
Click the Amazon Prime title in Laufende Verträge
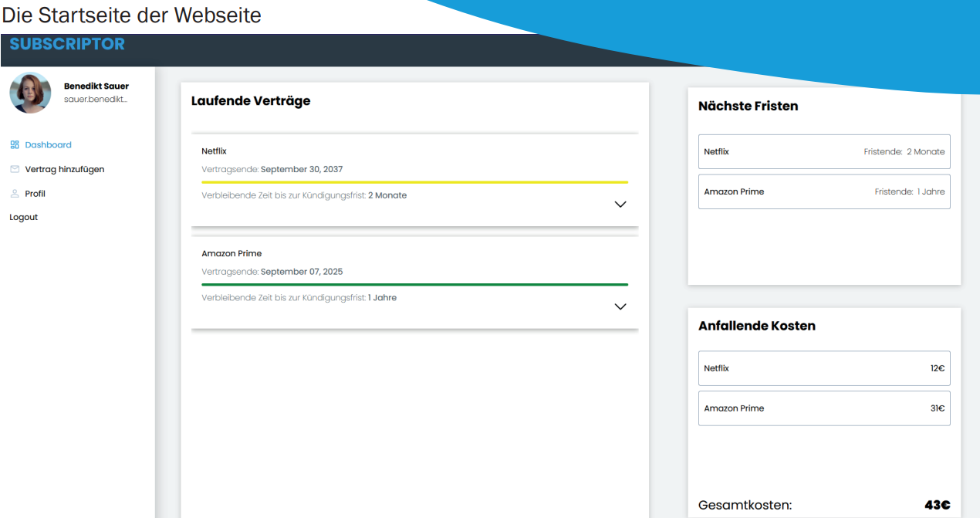pyautogui.click(x=231, y=253)
